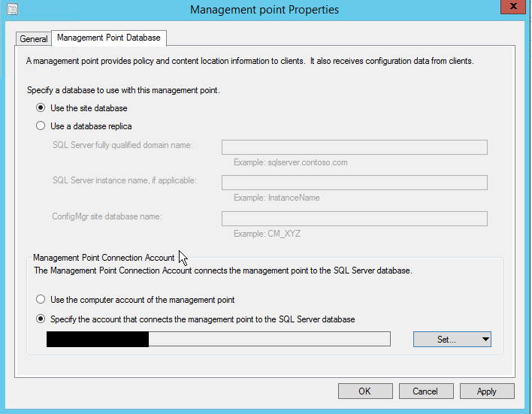Click the ConfigMgr site database name label
This screenshot has height=414, width=532.
coord(107,217)
